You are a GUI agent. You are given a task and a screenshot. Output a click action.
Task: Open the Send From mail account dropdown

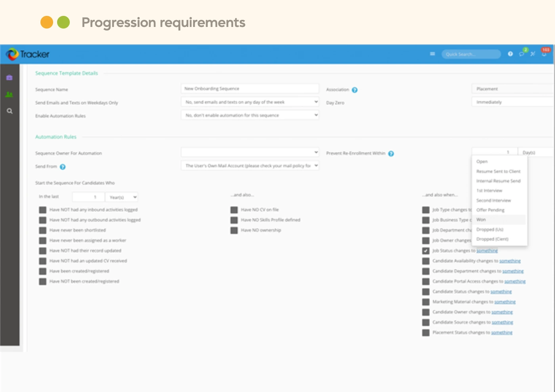point(250,166)
